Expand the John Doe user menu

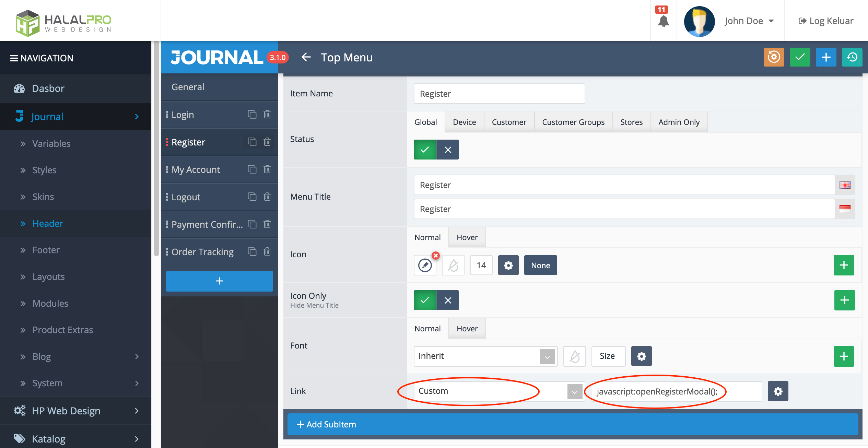point(749,21)
